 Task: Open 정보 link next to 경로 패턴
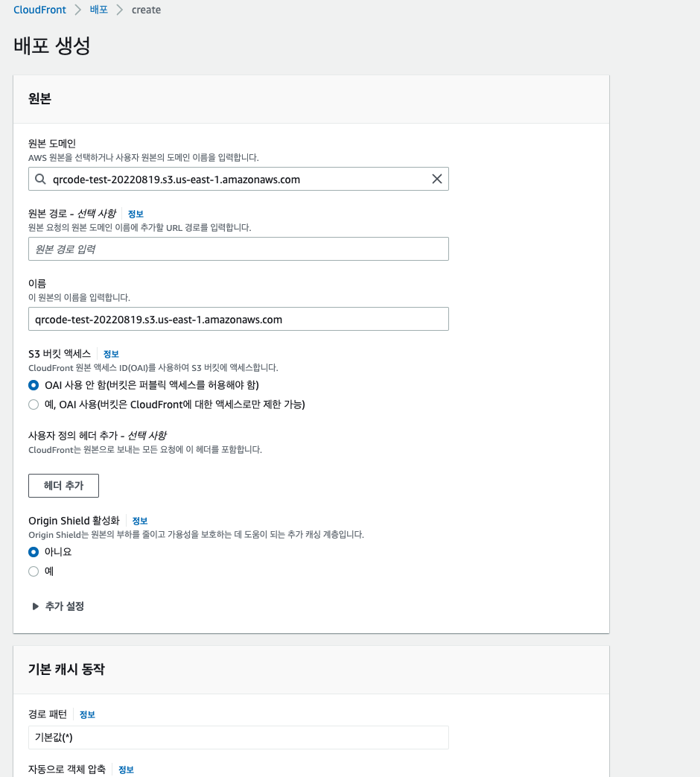(x=87, y=714)
